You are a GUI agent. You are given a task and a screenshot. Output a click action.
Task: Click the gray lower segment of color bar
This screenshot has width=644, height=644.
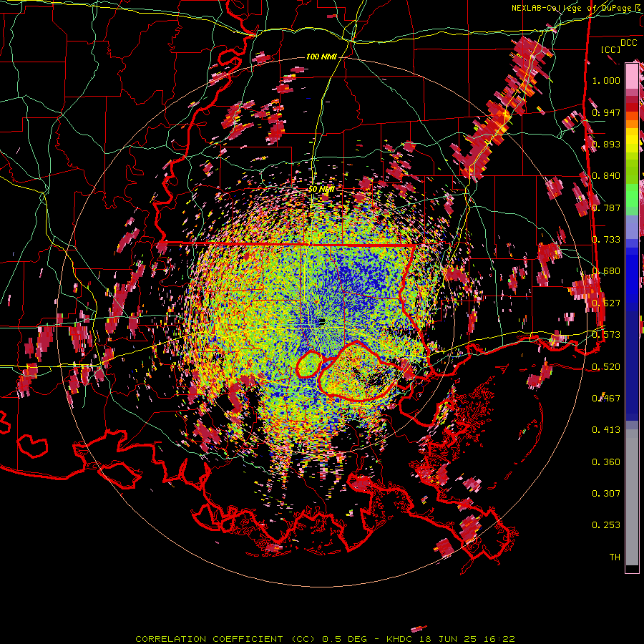[632, 497]
